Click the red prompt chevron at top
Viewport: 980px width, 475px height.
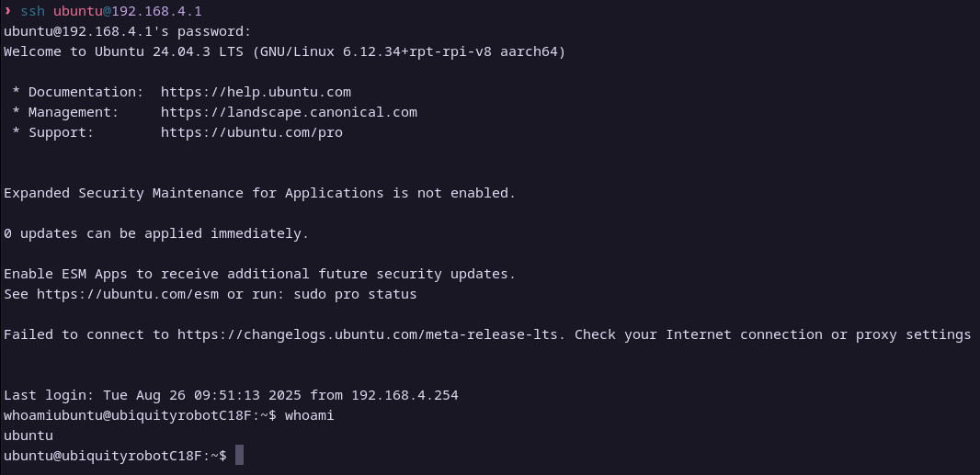click(x=8, y=11)
